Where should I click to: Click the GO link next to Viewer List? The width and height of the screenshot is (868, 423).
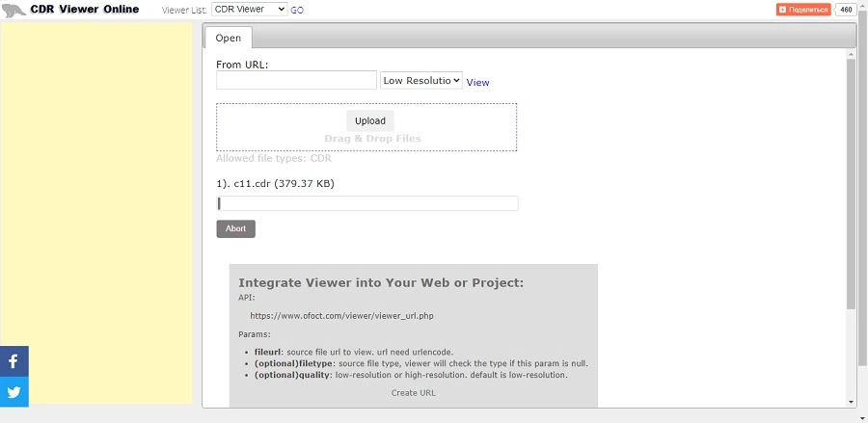pyautogui.click(x=297, y=10)
